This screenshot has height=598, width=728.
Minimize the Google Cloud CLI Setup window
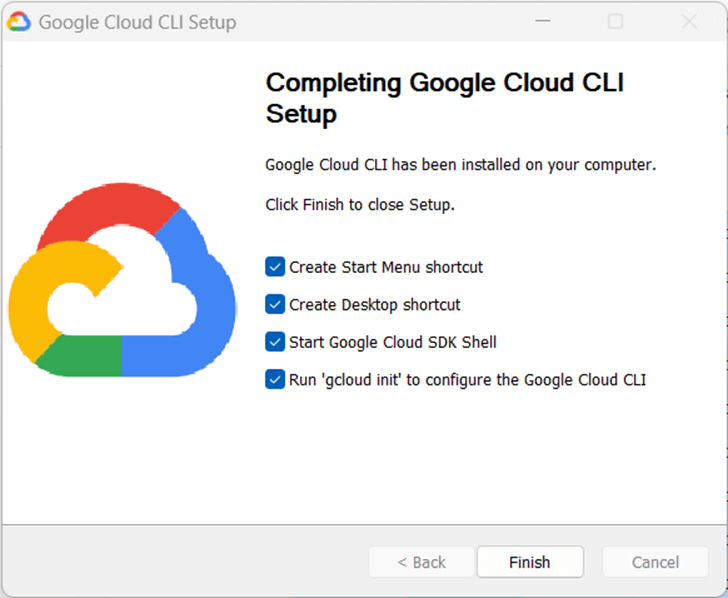pos(543,21)
